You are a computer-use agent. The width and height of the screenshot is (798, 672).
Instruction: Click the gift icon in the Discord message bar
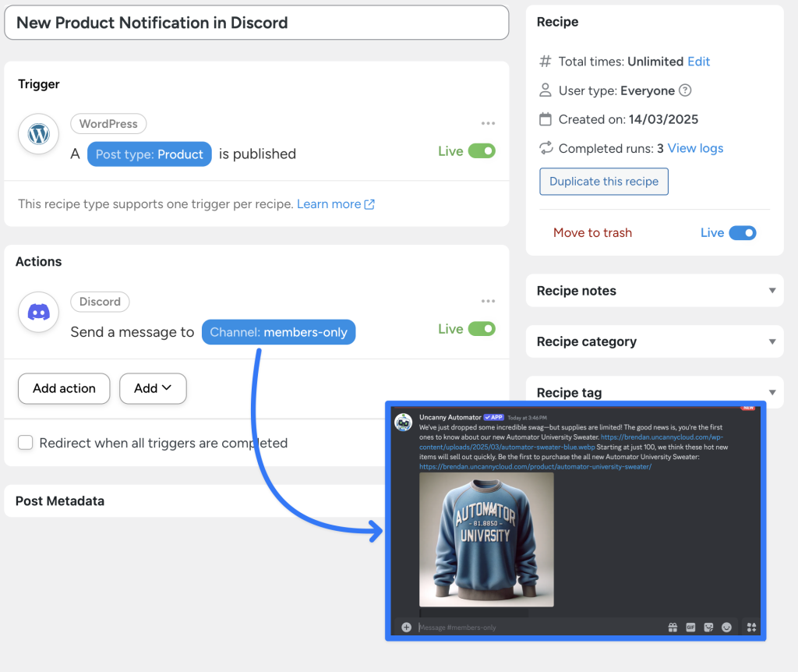click(x=673, y=627)
